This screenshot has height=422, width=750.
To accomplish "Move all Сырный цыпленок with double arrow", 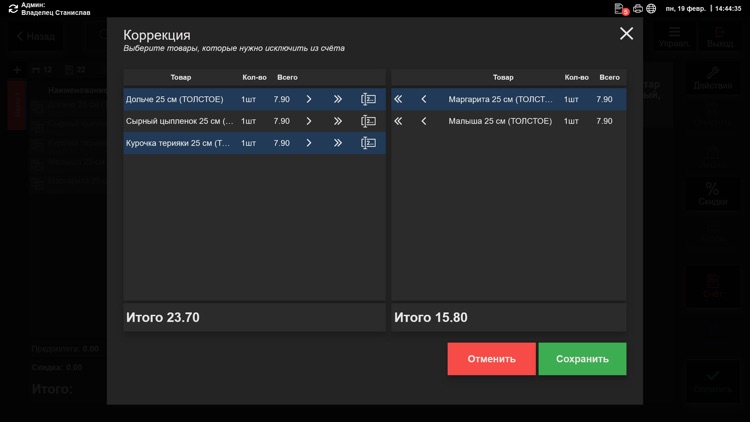I will coord(338,121).
